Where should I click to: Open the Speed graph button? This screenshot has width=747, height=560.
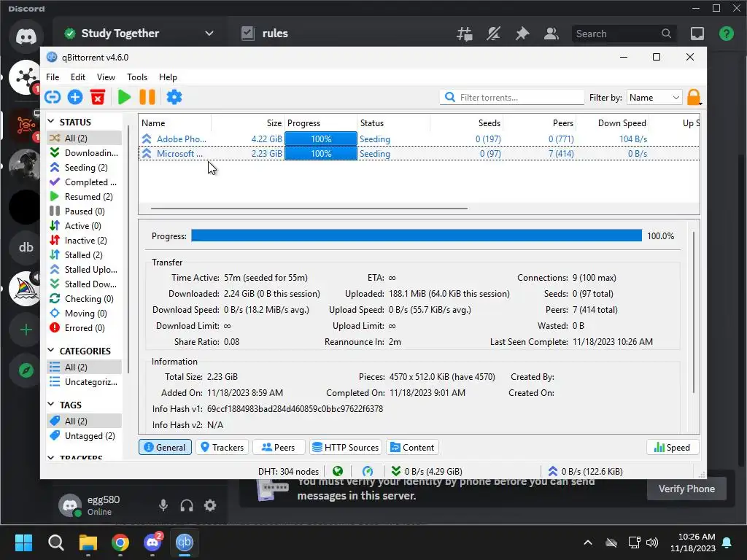(x=672, y=447)
